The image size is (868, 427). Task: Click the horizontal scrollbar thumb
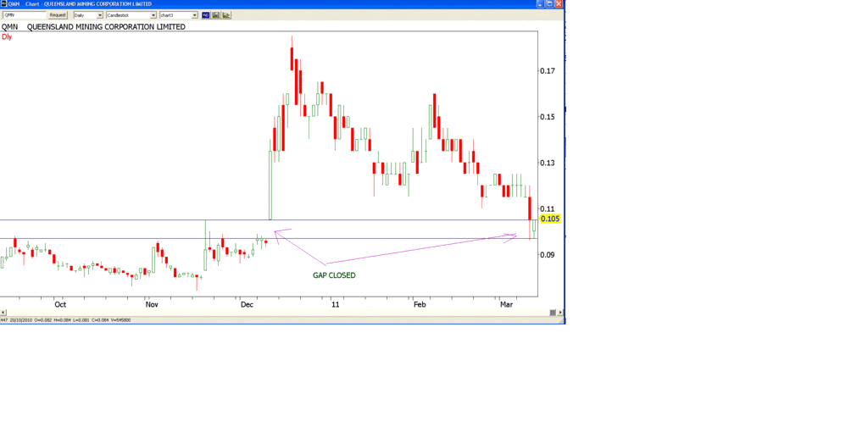553,313
